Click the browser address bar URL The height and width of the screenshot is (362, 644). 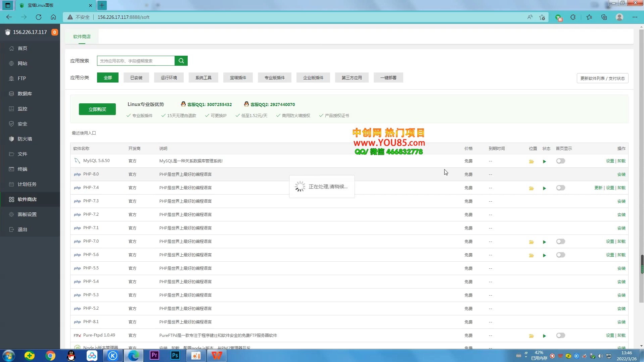click(x=124, y=17)
